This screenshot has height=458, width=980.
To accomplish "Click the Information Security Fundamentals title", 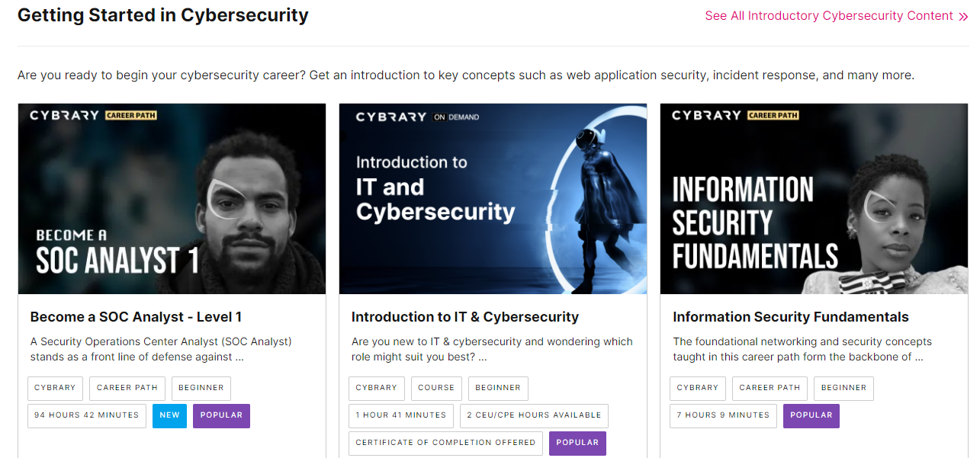I will (x=790, y=317).
